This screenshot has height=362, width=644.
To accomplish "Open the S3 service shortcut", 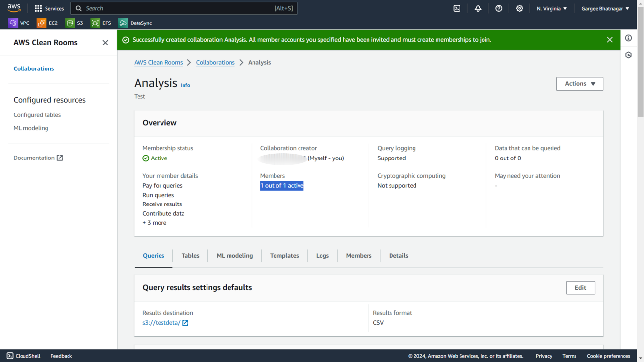I will (x=74, y=23).
